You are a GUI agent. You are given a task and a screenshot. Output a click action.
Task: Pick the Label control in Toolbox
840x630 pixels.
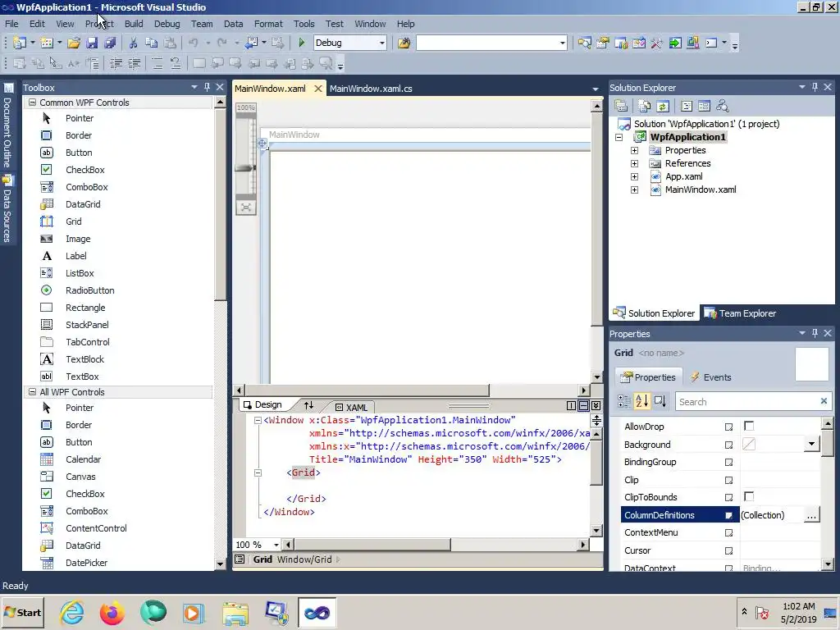(x=75, y=256)
